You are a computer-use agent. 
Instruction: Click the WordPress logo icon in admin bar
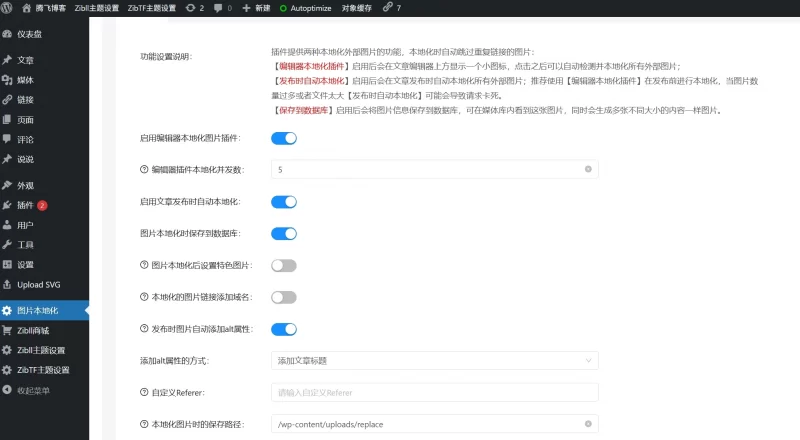[x=9, y=8]
